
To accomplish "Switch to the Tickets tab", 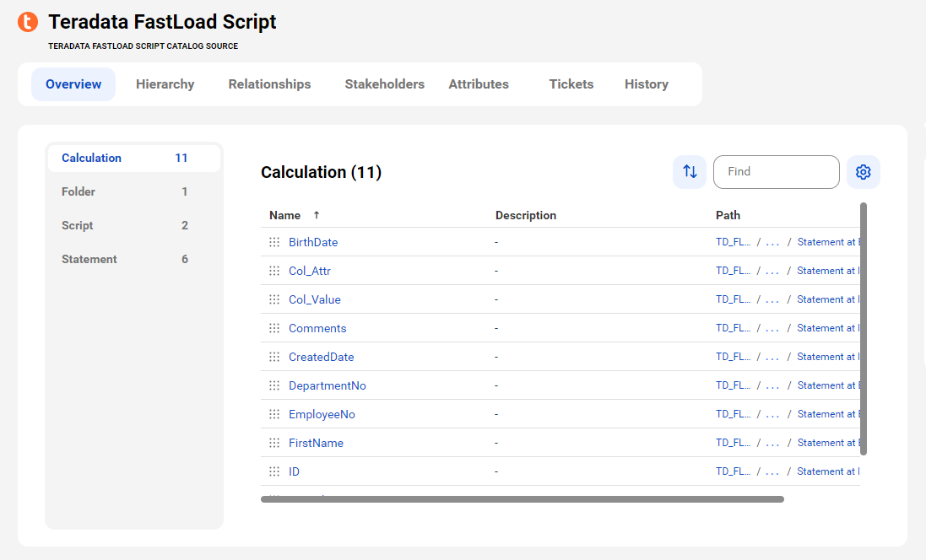I will 571,84.
